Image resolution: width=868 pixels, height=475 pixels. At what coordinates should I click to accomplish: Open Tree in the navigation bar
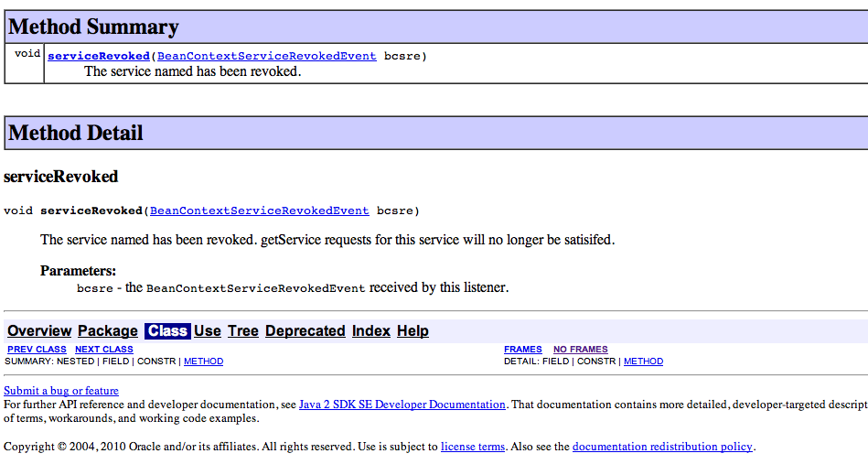click(242, 331)
